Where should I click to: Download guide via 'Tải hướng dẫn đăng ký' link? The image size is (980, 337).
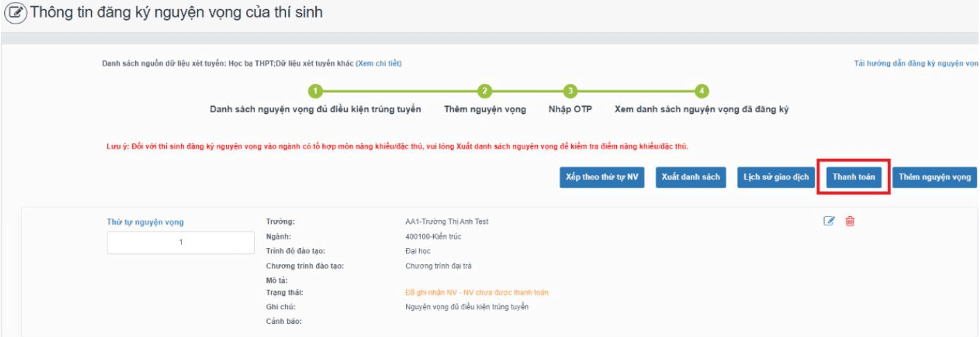(916, 64)
